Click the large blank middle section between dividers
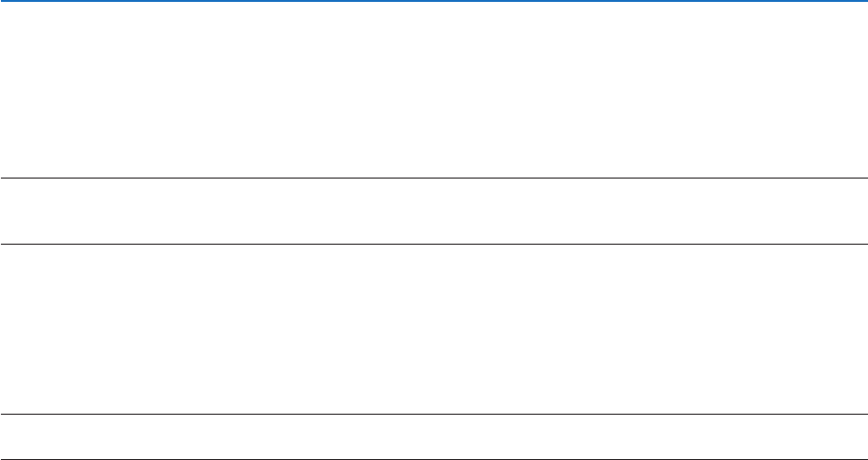Viewport: 868px width, 460px height. (x=434, y=329)
